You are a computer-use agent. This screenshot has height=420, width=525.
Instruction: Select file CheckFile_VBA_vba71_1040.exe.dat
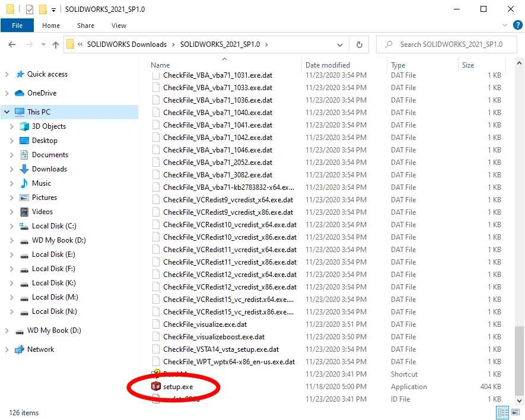pyautogui.click(x=218, y=113)
